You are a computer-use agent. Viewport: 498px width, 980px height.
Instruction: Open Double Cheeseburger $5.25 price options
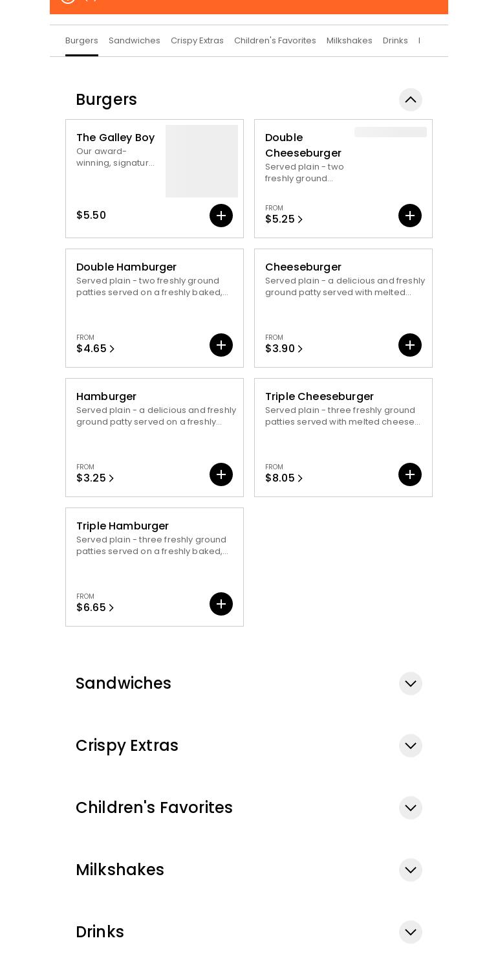point(284,219)
